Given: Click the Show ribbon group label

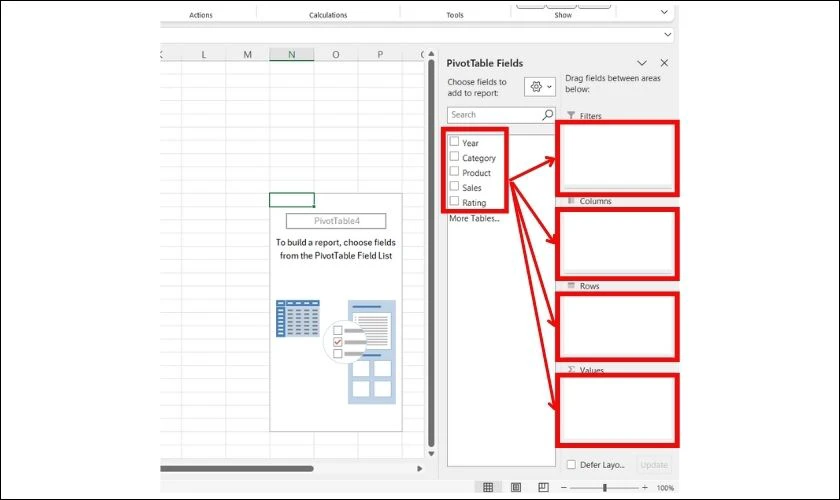Looking at the screenshot, I should pyautogui.click(x=563, y=15).
